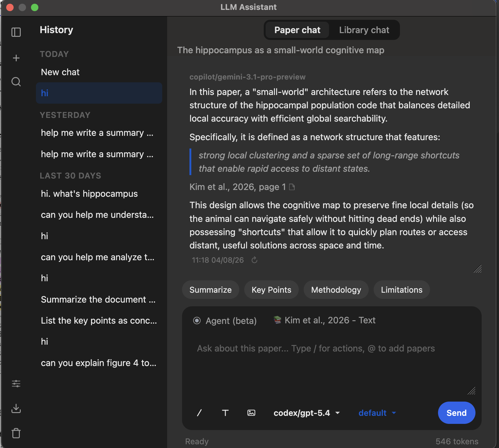Click the Summarize quick action
Image resolution: width=499 pixels, height=448 pixels.
point(210,290)
